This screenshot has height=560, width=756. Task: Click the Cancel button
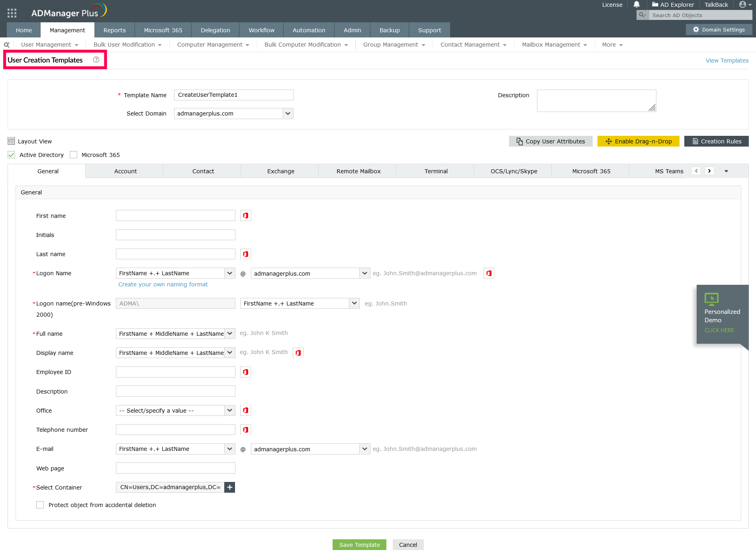408,544
